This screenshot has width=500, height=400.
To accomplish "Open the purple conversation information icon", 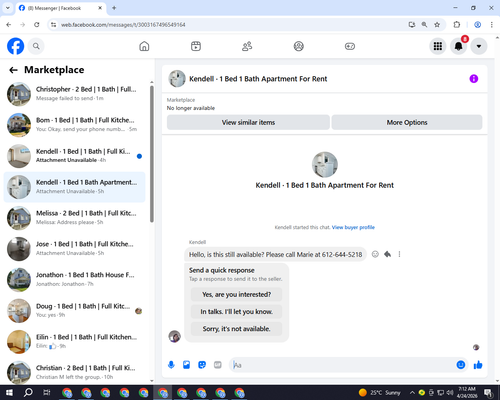I will (x=474, y=79).
